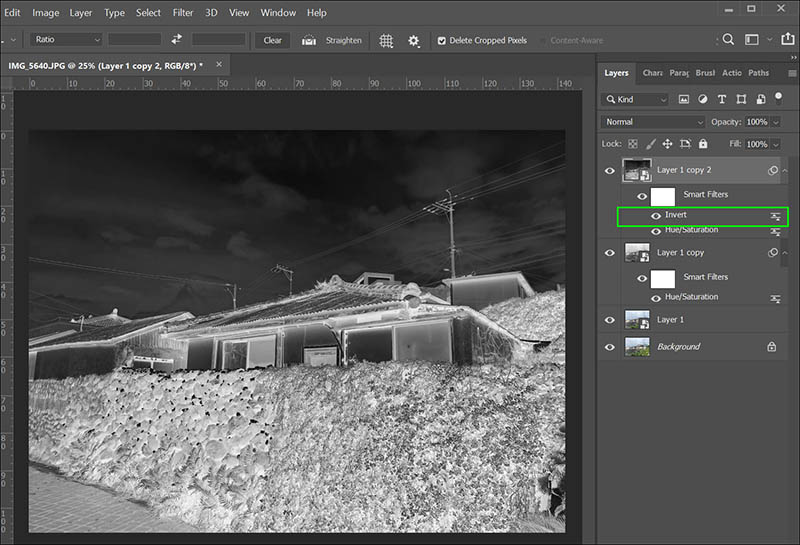Collapse Layer 1 copy 2 smart filters

[x=785, y=170]
